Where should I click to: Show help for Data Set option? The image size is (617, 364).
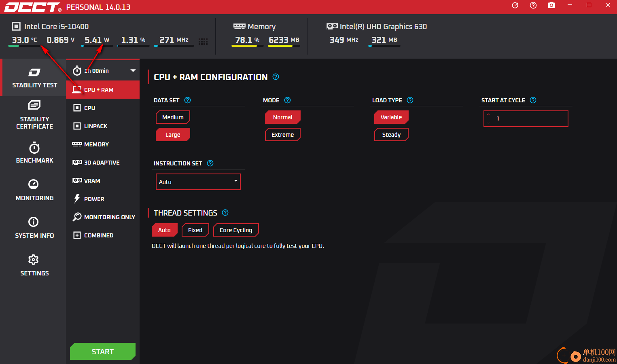(x=187, y=100)
